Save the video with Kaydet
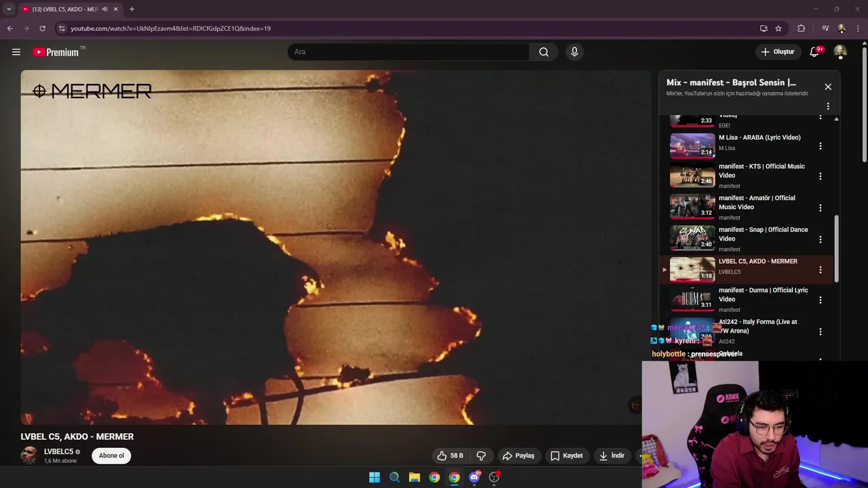This screenshot has height=488, width=868. point(566,455)
